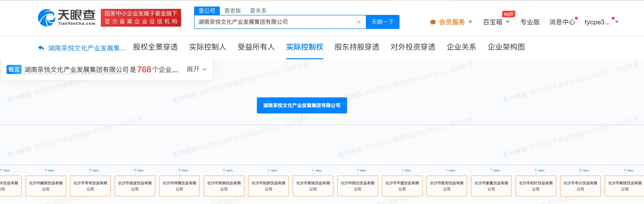Screen dimensions: 644x204
Task: Select node 长沙市烨霖饮品有限公司
Action: (x=179, y=186)
